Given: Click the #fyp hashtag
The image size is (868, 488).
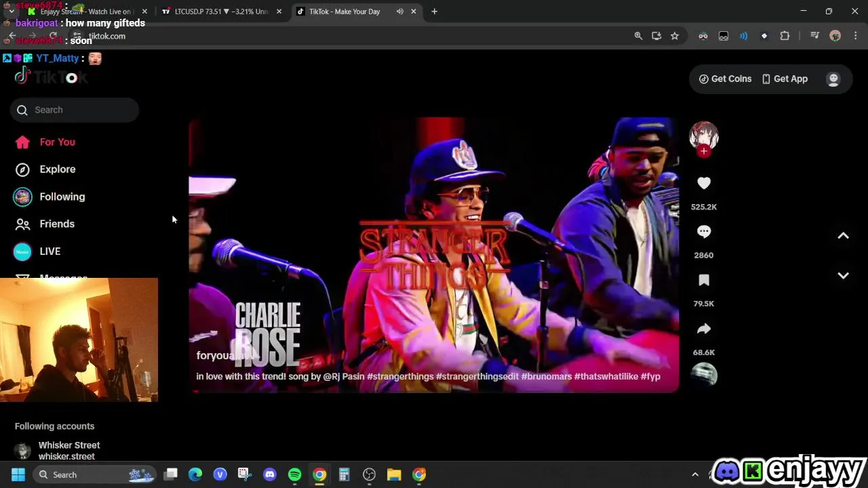Looking at the screenshot, I should click(650, 377).
